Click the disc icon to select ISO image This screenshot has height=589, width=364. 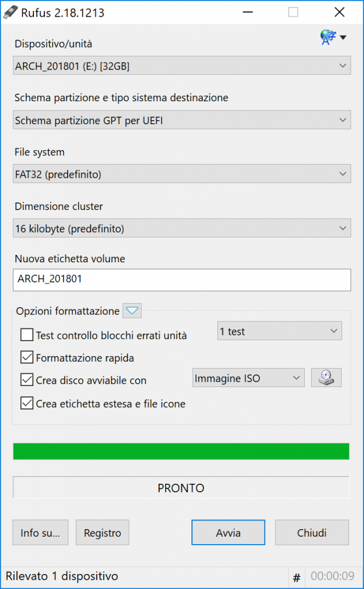click(x=326, y=378)
